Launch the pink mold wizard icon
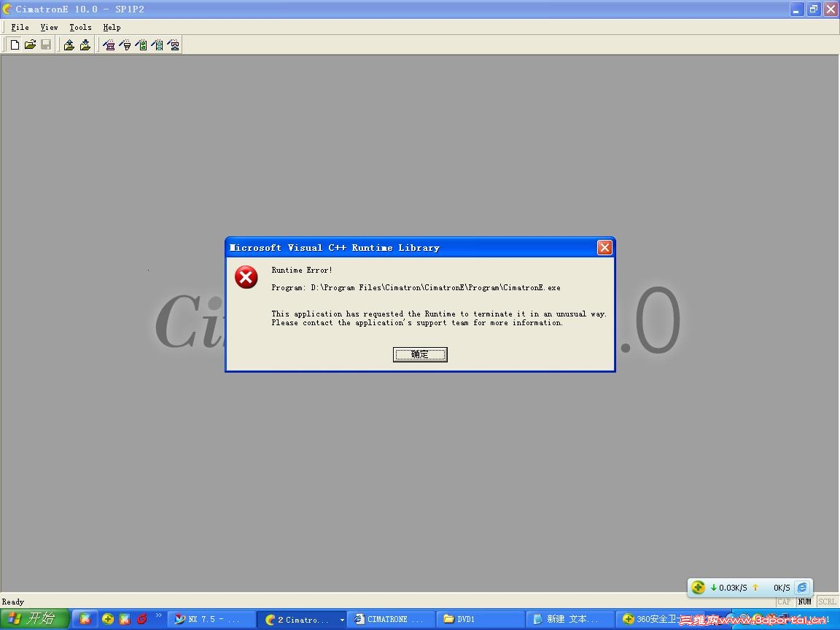The height and width of the screenshot is (630, 840). click(109, 45)
